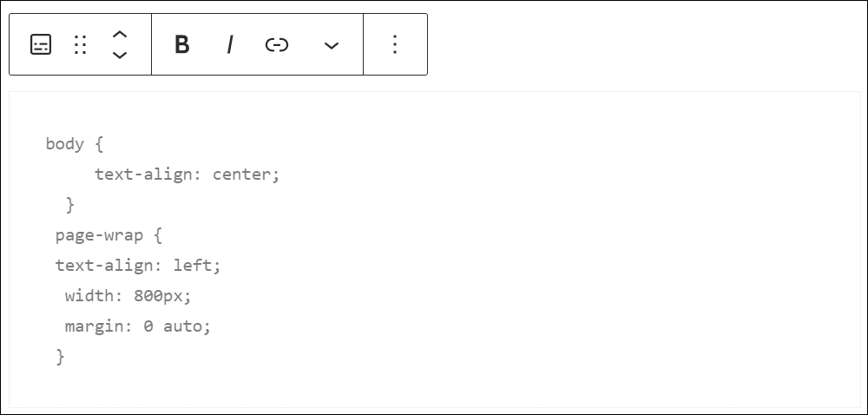The width and height of the screenshot is (868, 415).
Task: Toggle bold formatting
Action: pyautogui.click(x=181, y=44)
